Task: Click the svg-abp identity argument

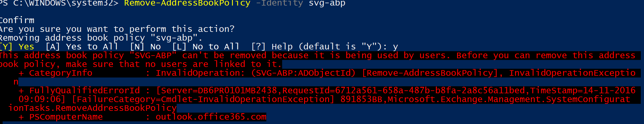Action: pyautogui.click(x=327, y=4)
